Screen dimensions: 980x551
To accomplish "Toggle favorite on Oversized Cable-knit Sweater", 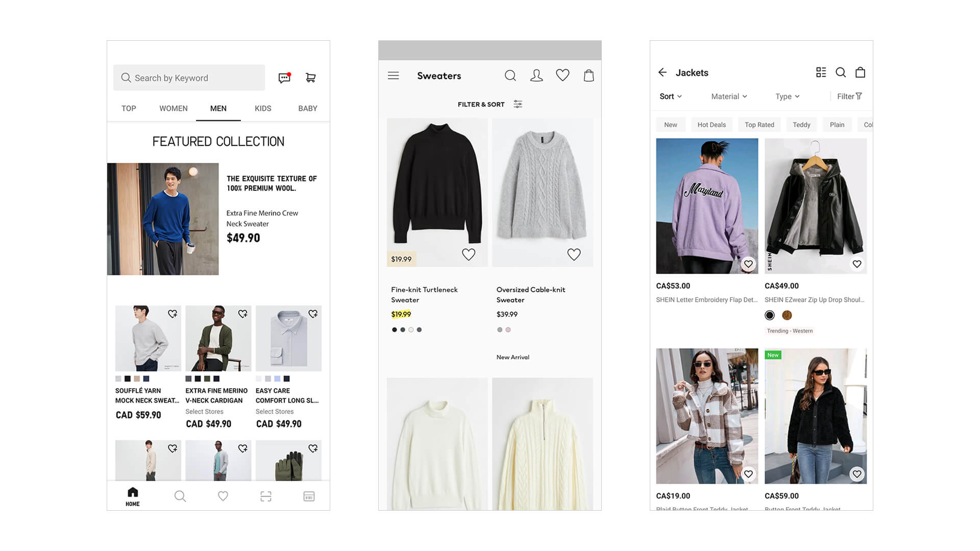I will click(574, 254).
